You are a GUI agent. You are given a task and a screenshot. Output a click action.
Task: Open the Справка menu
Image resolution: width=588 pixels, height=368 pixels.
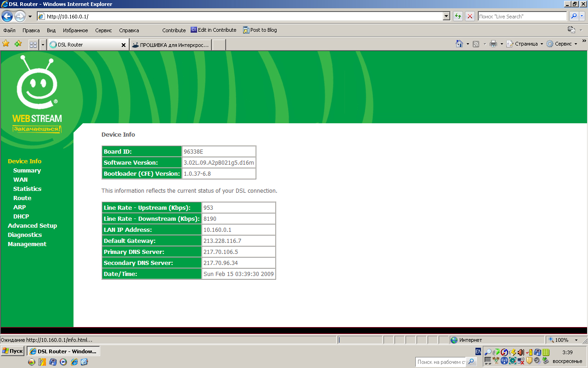pos(129,30)
